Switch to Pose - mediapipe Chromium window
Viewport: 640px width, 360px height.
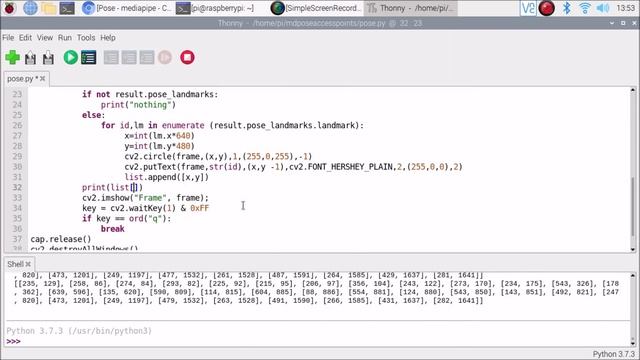pos(126,8)
